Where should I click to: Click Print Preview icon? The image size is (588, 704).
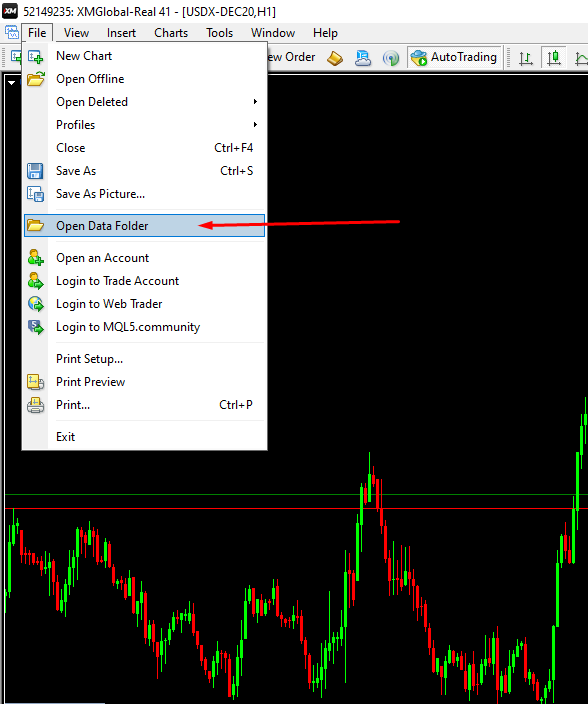pos(35,382)
